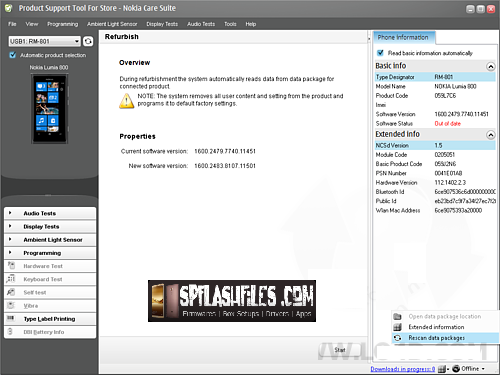Toggle Automatic product selection checkbox
Image resolution: width=500 pixels, height=375 pixels.
13,55
